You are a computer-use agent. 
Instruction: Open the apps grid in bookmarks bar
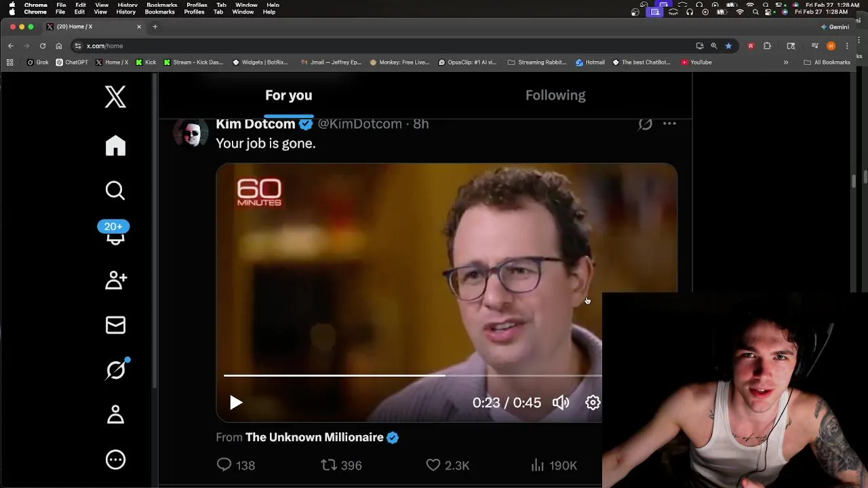10,62
